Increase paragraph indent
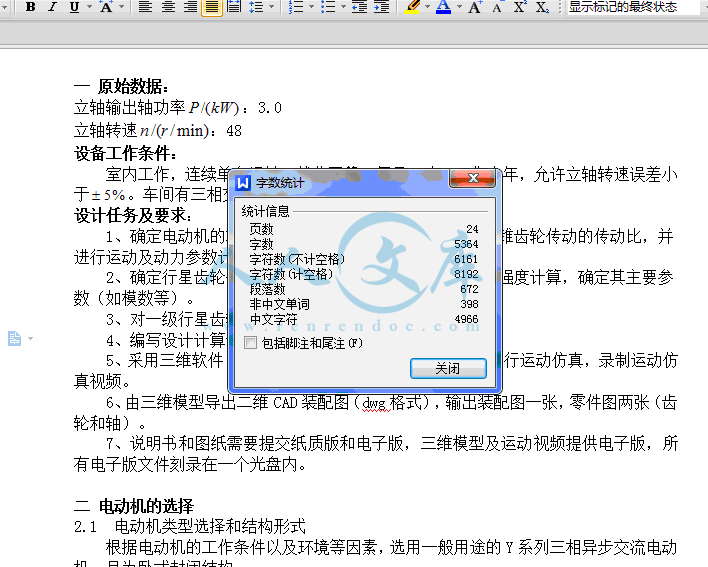This screenshot has width=708, height=567. 382,7
